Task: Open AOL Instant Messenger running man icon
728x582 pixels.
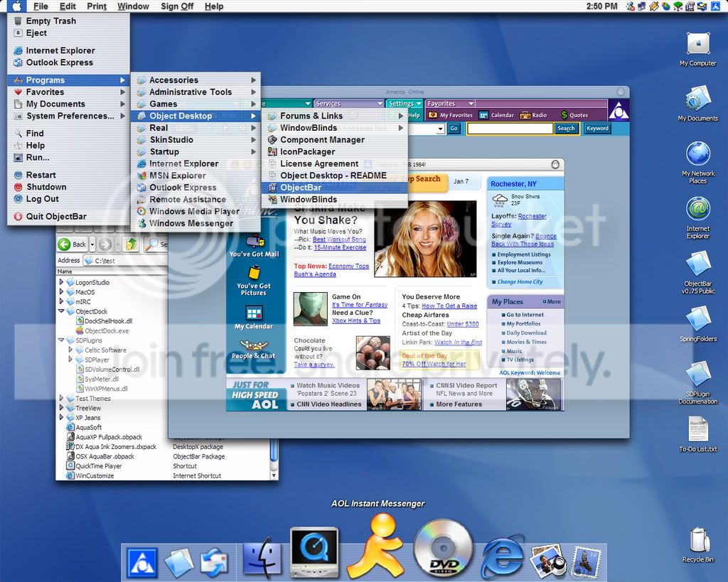Action: [x=375, y=546]
